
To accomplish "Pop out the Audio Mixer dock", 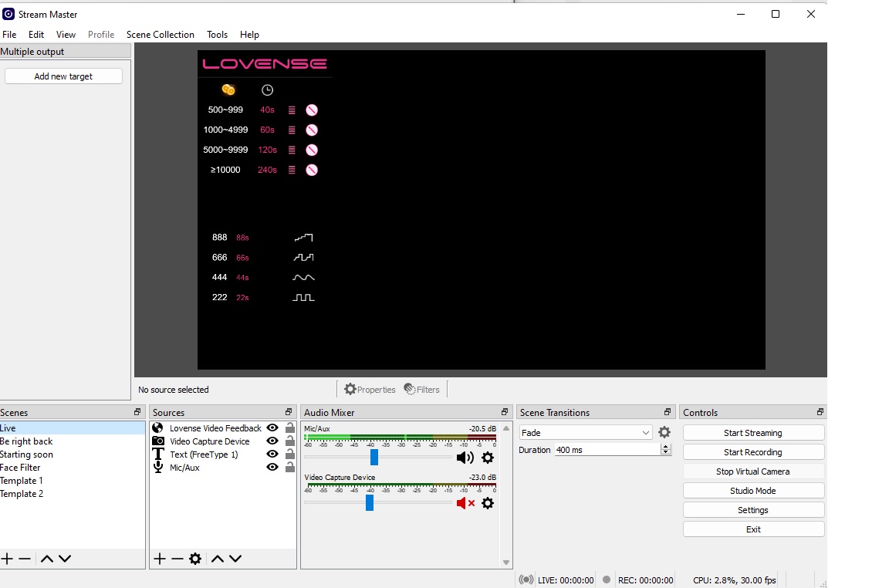I will tap(505, 412).
